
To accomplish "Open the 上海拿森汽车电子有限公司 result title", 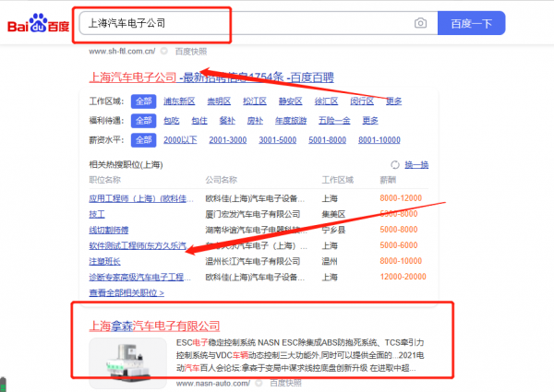I will 154,326.
